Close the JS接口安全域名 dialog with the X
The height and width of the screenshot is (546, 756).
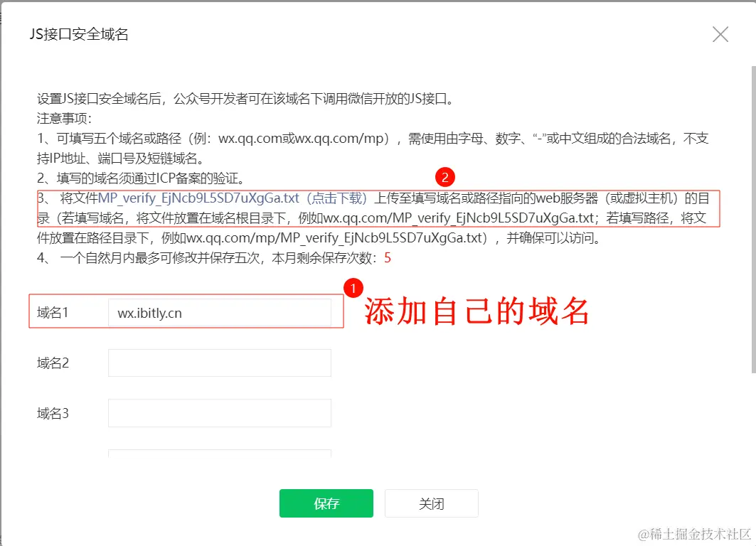point(720,34)
